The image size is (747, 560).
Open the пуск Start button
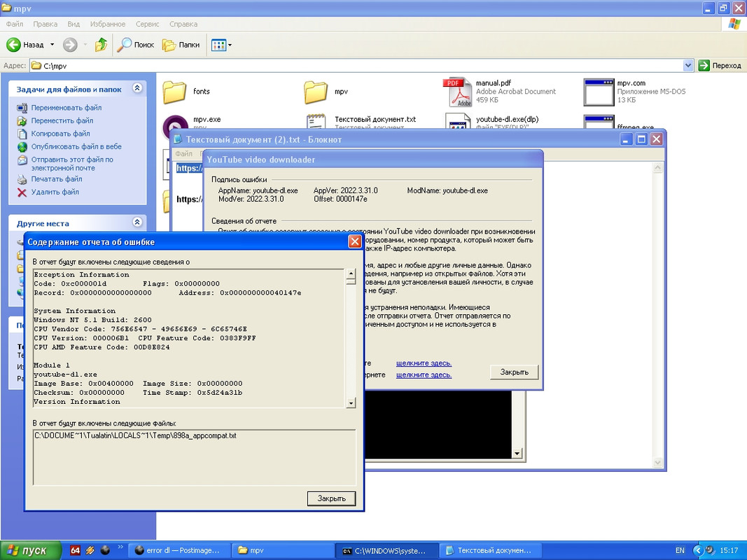click(31, 550)
